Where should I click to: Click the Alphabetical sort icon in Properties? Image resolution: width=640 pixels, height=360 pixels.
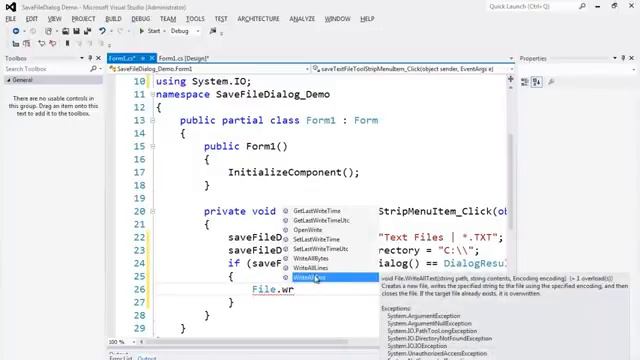click(537, 82)
